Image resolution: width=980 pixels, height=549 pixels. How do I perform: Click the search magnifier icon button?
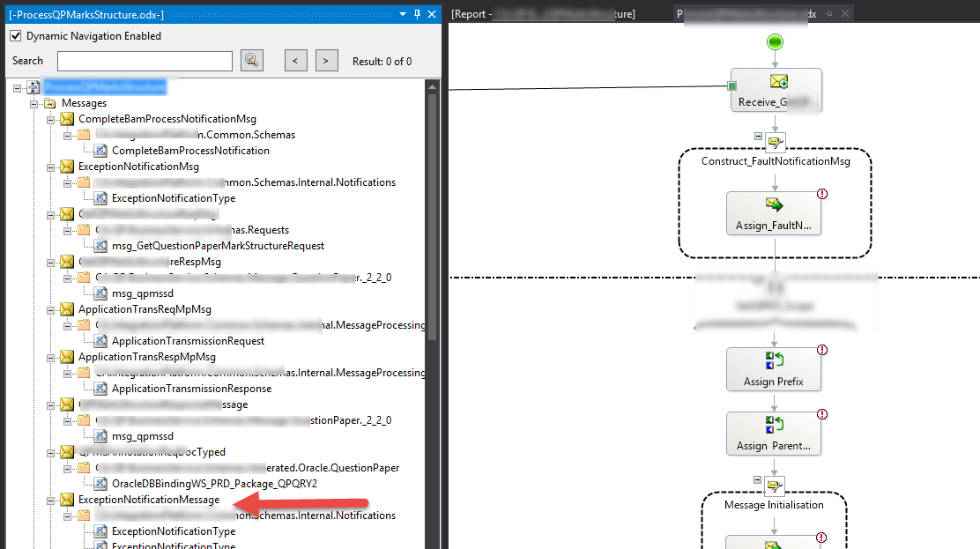253,60
